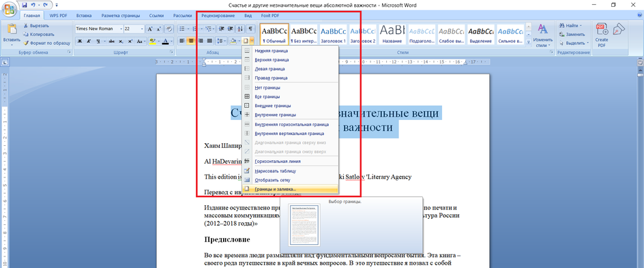This screenshot has width=644, height=268.
Task: Save the document from quick access toolbar
Action: 25,5
